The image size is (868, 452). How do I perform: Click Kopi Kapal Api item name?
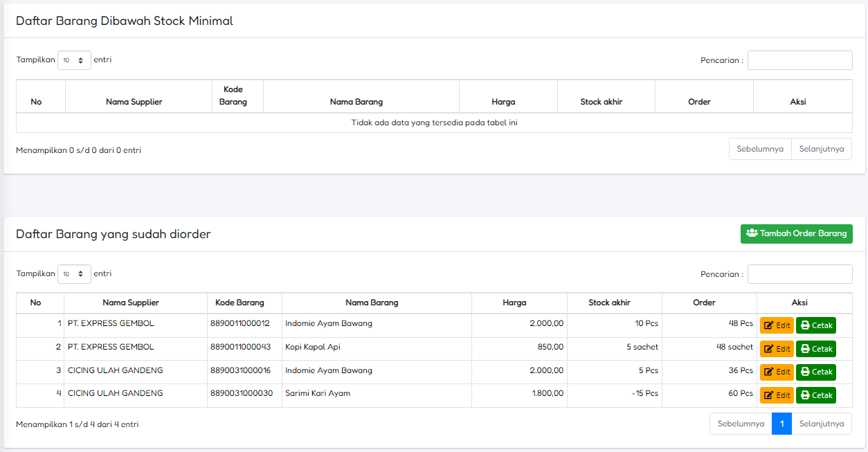tap(313, 347)
